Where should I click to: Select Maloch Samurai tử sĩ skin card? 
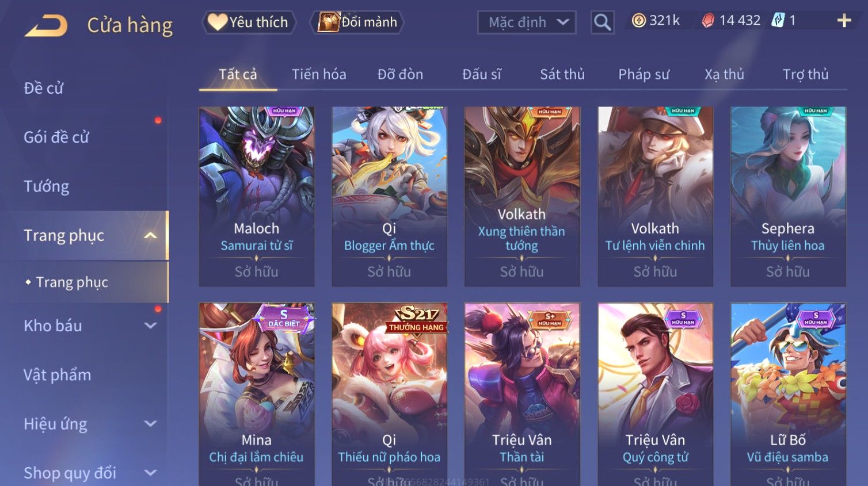pyautogui.click(x=257, y=196)
